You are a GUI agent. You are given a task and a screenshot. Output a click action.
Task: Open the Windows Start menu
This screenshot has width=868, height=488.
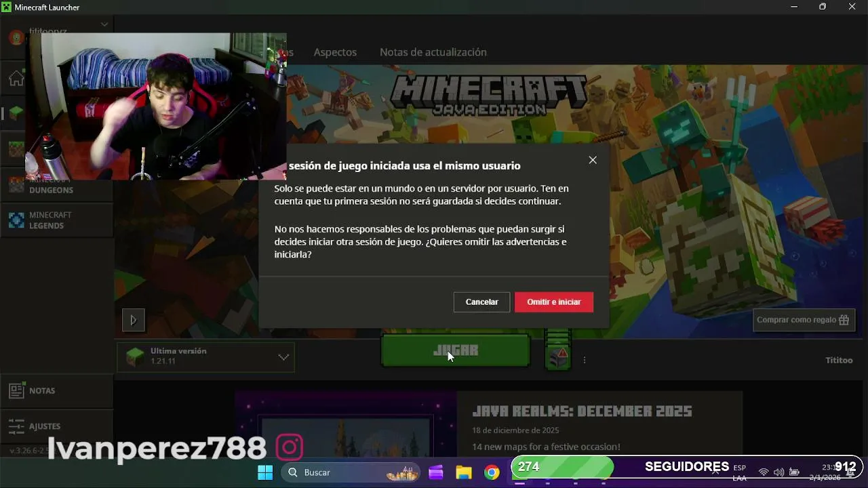[x=265, y=472]
